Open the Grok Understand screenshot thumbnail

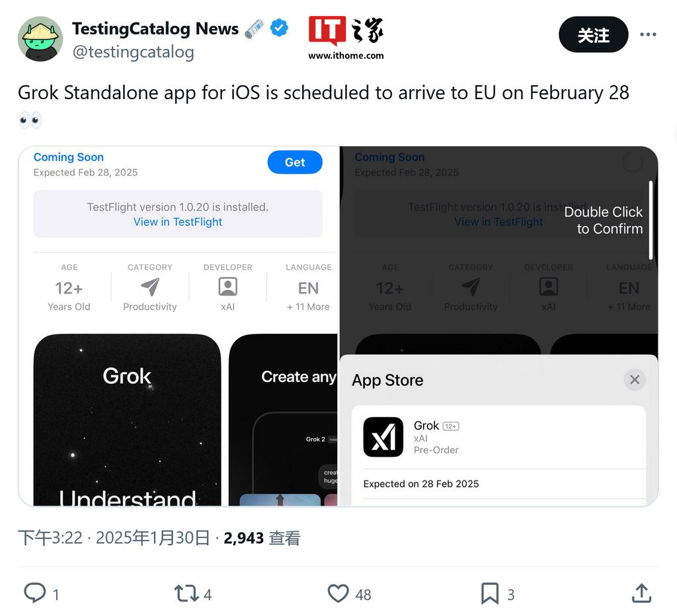128,420
